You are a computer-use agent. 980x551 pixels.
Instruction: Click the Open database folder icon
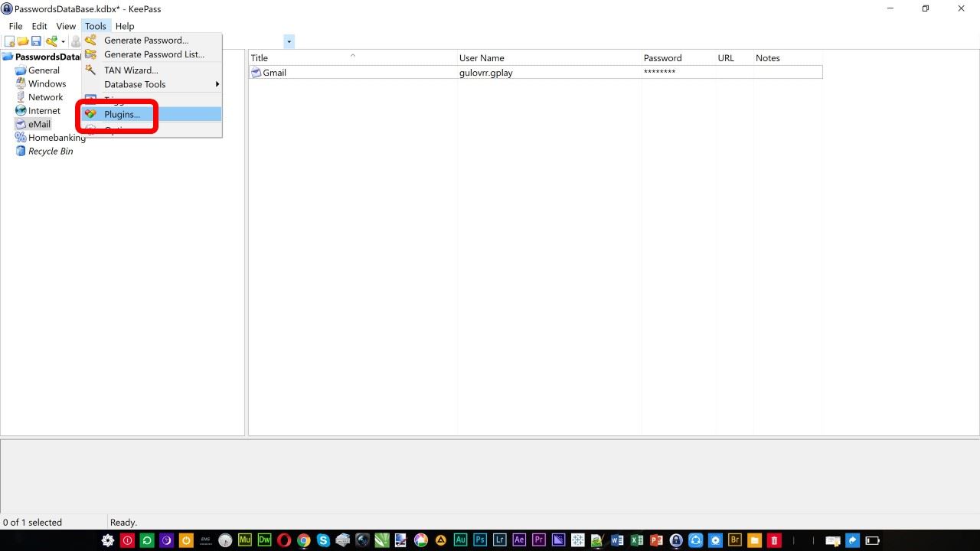click(x=23, y=41)
